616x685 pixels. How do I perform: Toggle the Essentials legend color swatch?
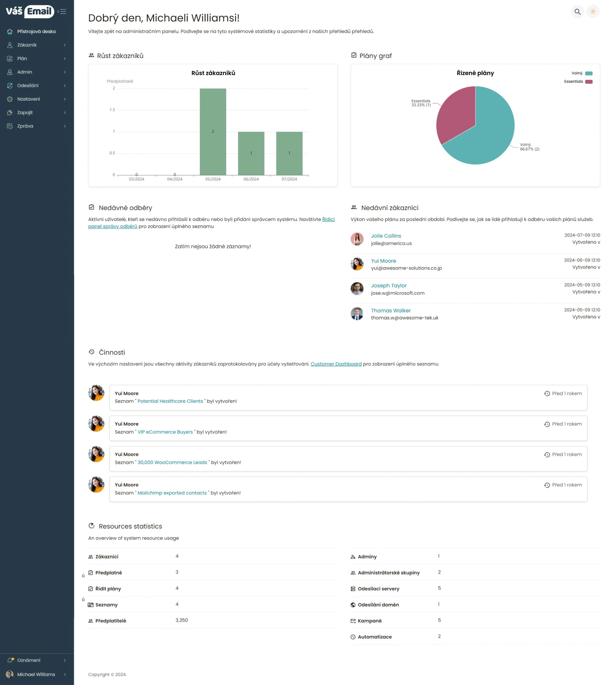[589, 82]
